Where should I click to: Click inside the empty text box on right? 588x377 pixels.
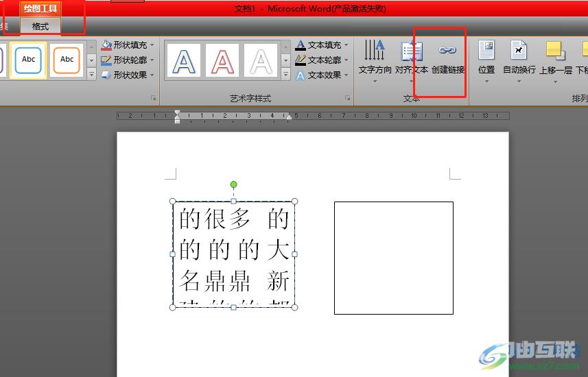pos(394,258)
